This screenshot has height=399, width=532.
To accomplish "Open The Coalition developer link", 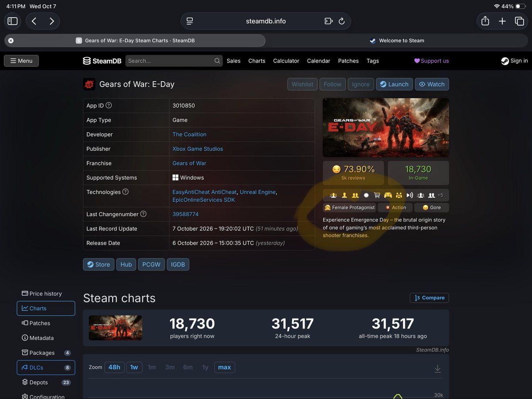I will 189,134.
